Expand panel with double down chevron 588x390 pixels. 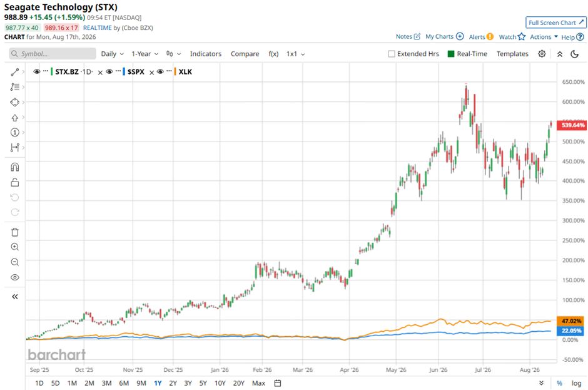541,383
